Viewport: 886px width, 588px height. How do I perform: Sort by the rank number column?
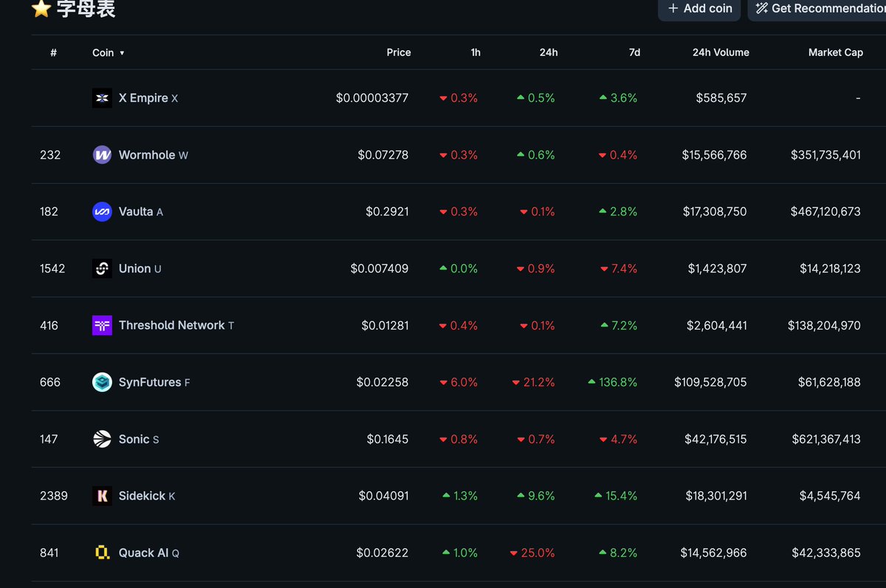53,52
